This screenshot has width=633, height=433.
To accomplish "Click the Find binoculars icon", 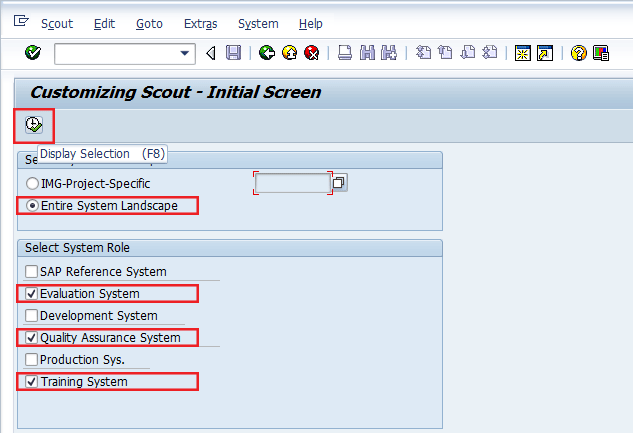I will pos(367,53).
